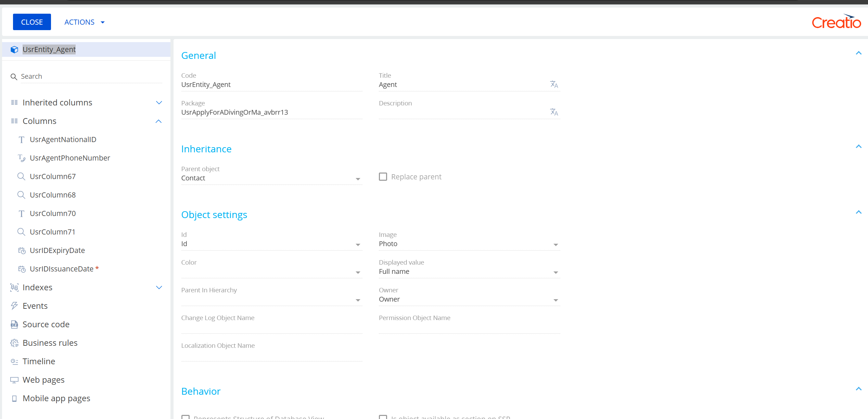Open the Source code section
The height and width of the screenshot is (419, 868).
(46, 325)
